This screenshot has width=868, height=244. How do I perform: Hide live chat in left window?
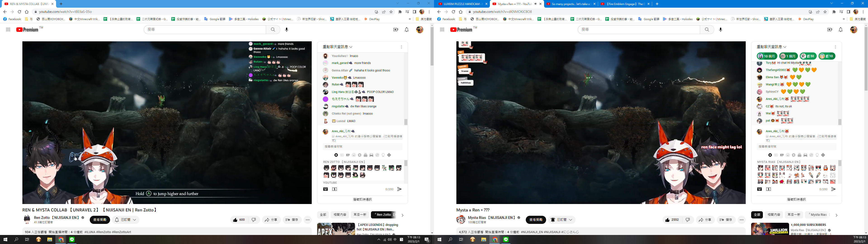click(362, 199)
